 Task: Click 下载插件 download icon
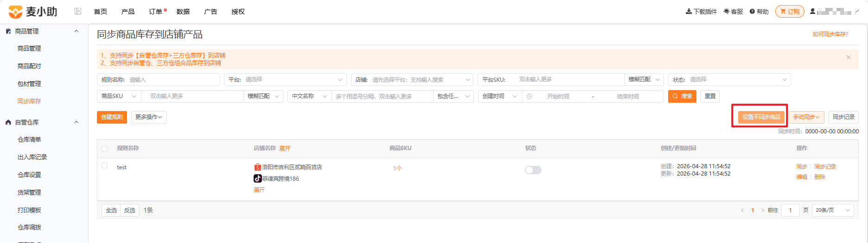click(x=689, y=12)
